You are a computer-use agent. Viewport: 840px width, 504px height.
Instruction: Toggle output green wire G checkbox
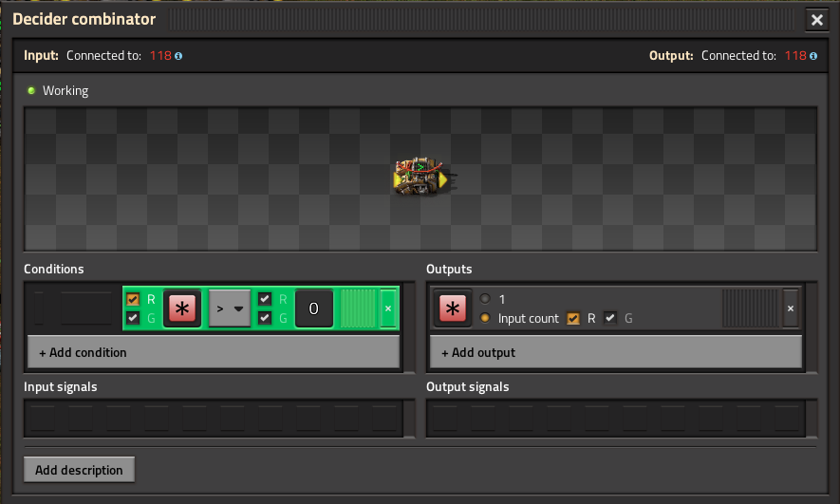click(x=609, y=318)
